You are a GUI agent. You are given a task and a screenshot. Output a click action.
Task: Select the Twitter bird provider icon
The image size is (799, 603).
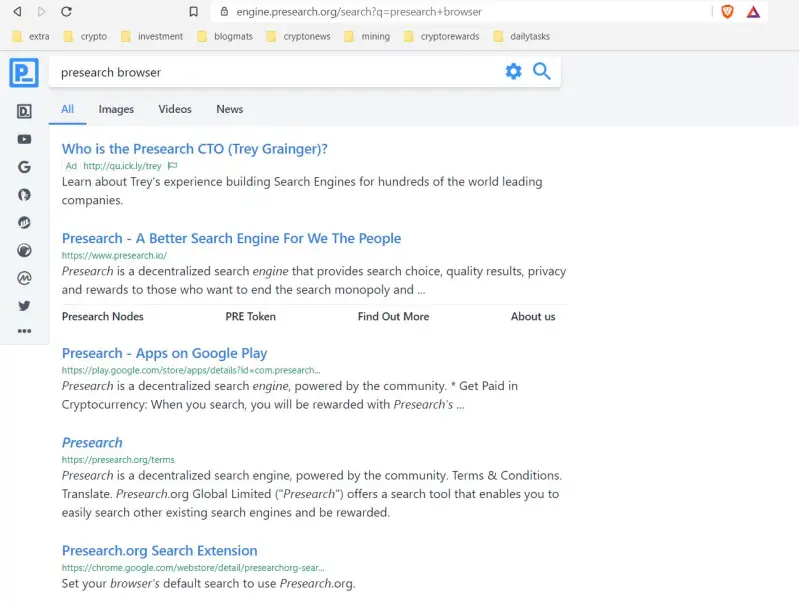tap(24, 305)
